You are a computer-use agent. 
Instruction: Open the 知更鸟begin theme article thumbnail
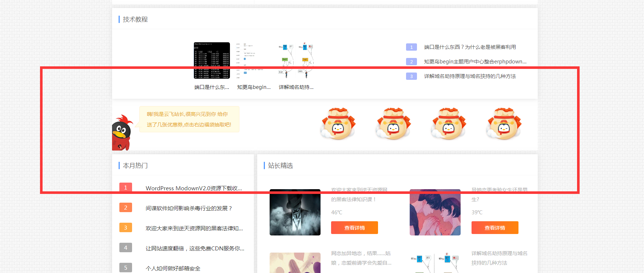[x=254, y=61]
